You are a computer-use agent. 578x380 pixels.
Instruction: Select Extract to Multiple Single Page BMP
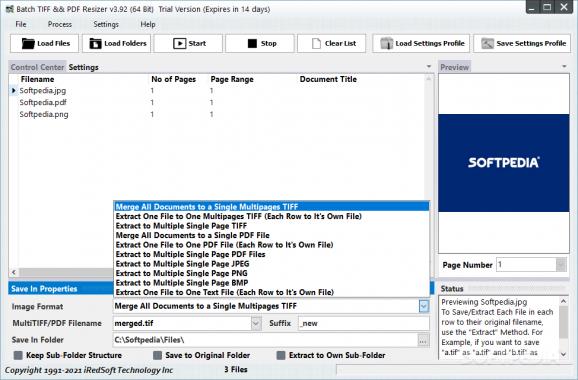(271, 283)
